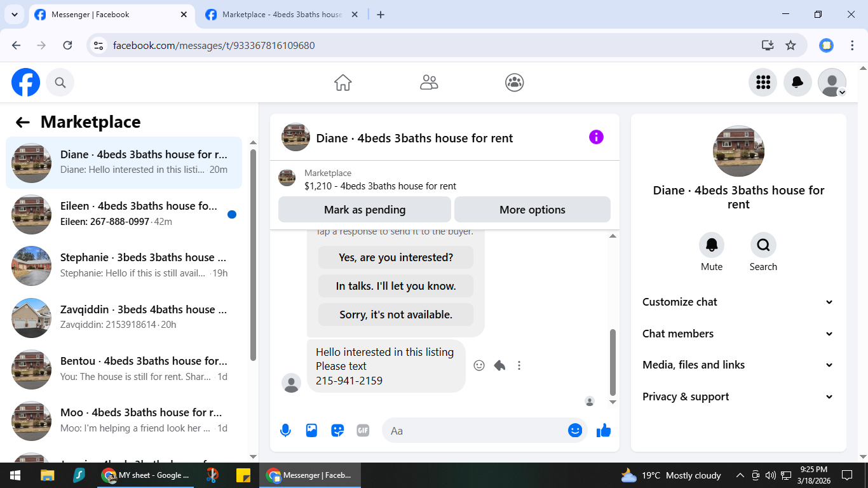Open the Groups icon in top navigation
The width and height of the screenshot is (868, 488).
[515, 83]
